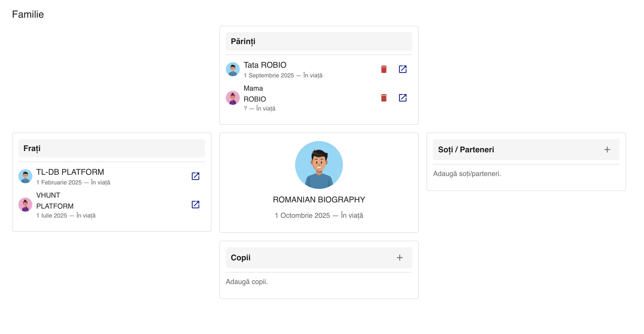The image size is (644, 334).
Task: Click VHUNT PLATFORM's avatar picture
Action: click(25, 204)
